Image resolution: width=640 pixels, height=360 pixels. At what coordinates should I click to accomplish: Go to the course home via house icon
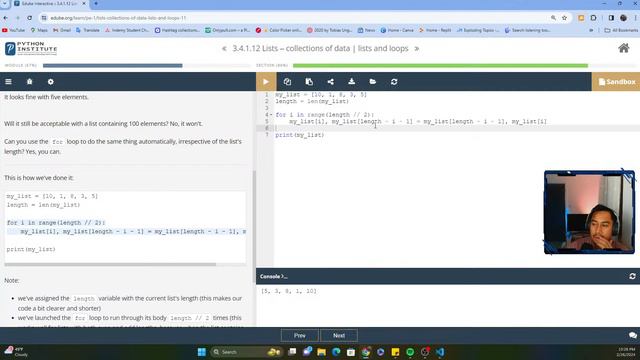point(623,48)
